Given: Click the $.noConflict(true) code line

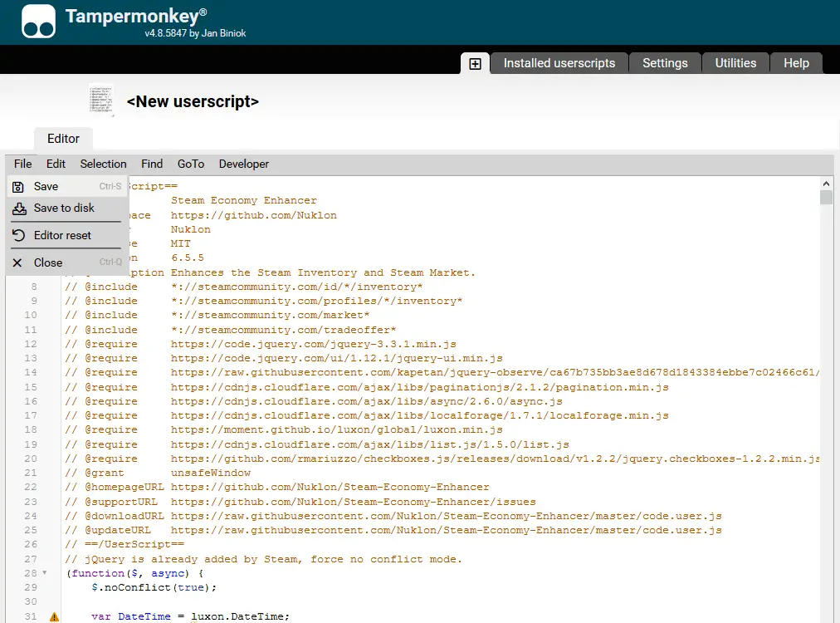Looking at the screenshot, I should pyautogui.click(x=154, y=587).
